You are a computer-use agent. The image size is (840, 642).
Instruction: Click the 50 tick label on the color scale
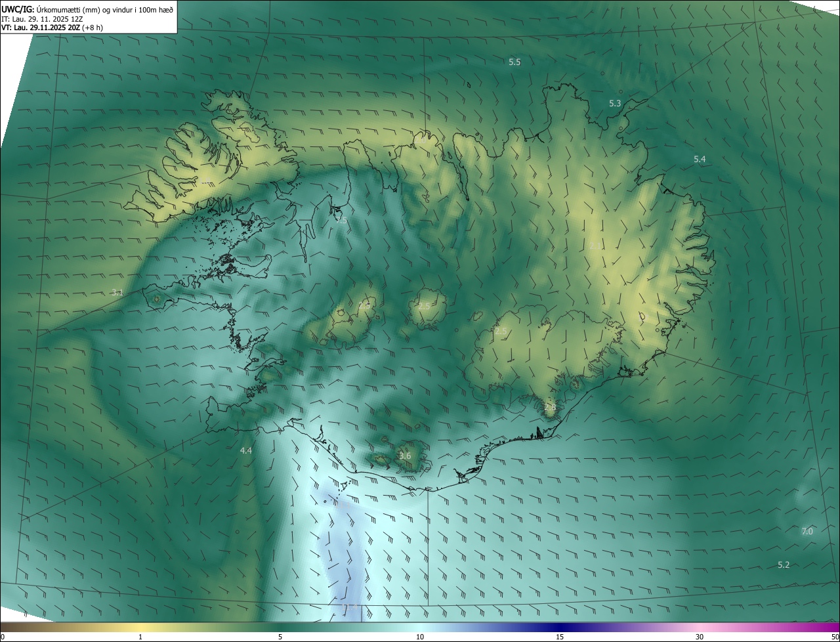point(835,637)
